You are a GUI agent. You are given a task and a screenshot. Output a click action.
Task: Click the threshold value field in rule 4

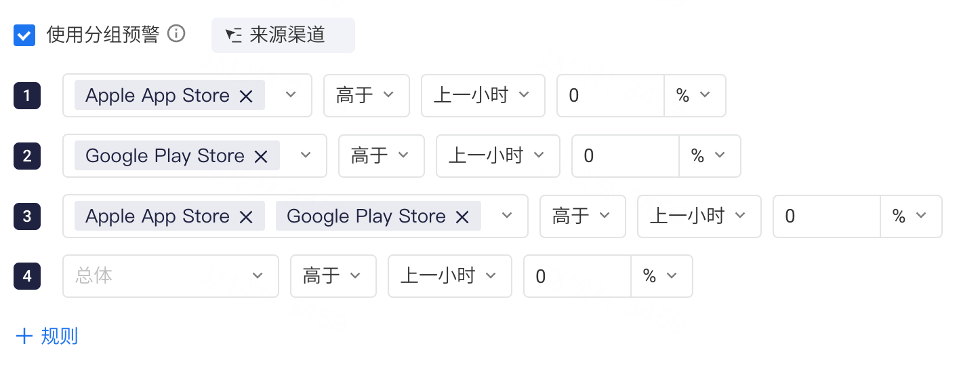pos(577,276)
